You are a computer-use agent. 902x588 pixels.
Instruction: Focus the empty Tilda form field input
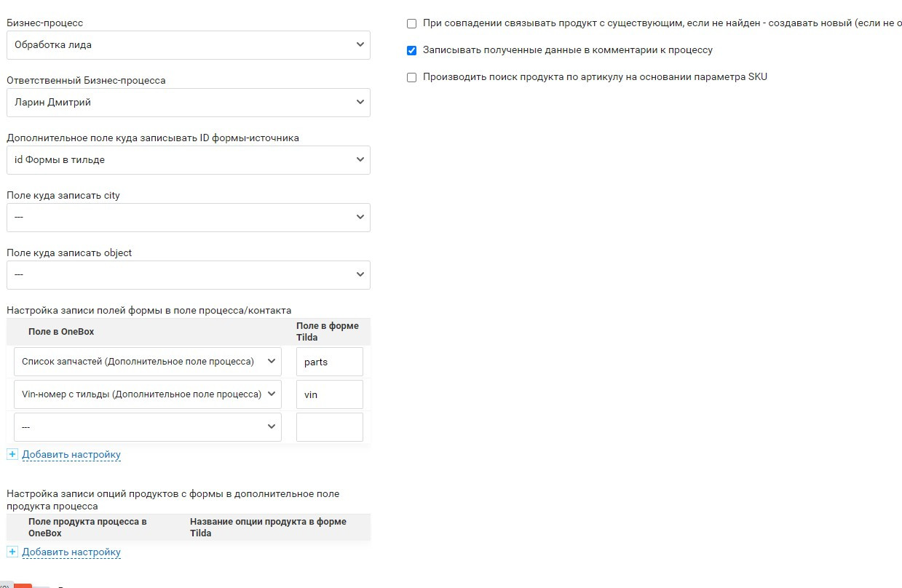tap(329, 427)
